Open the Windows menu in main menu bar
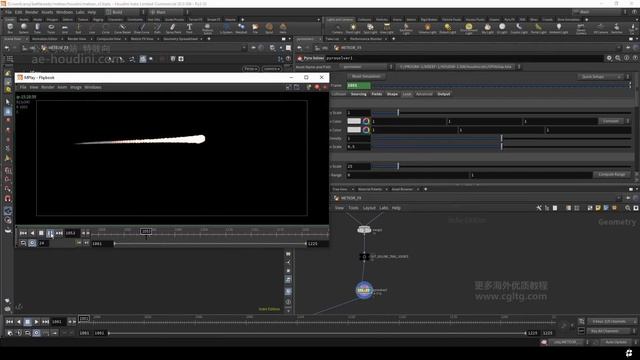Image resolution: width=640 pixels, height=360 pixels. click(64, 12)
